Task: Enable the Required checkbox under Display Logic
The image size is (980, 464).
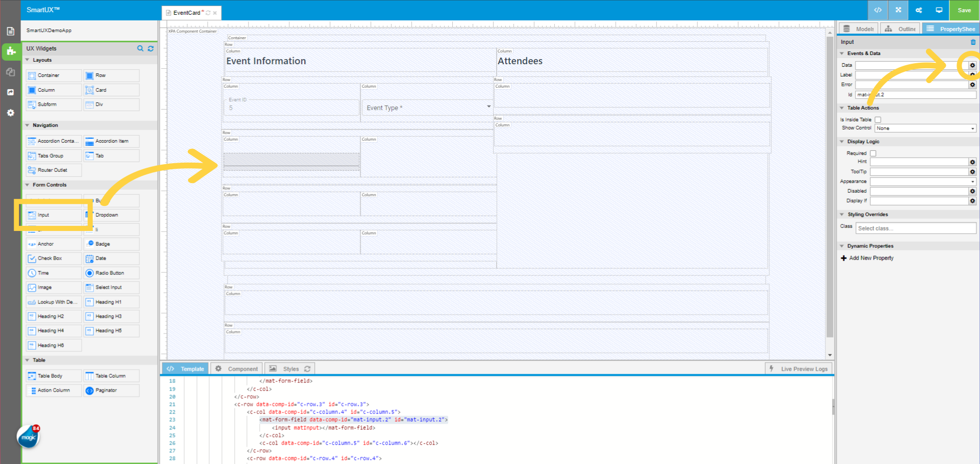Action: [873, 153]
